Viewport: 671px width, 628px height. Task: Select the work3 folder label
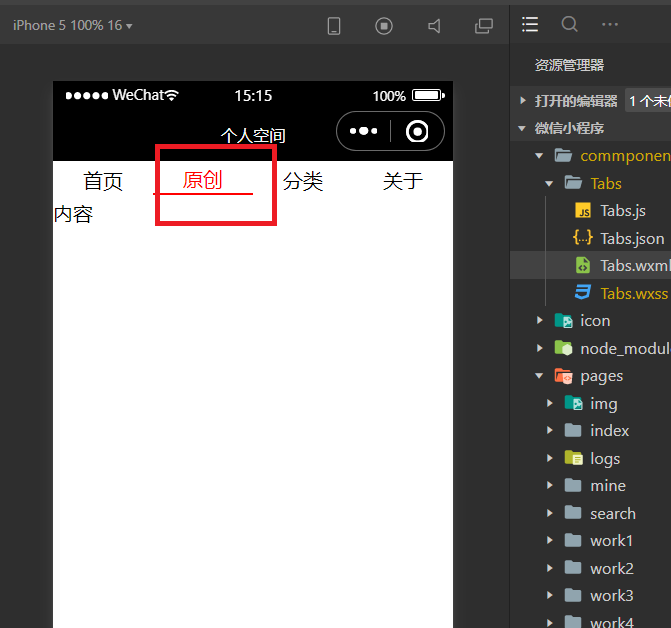(612, 595)
